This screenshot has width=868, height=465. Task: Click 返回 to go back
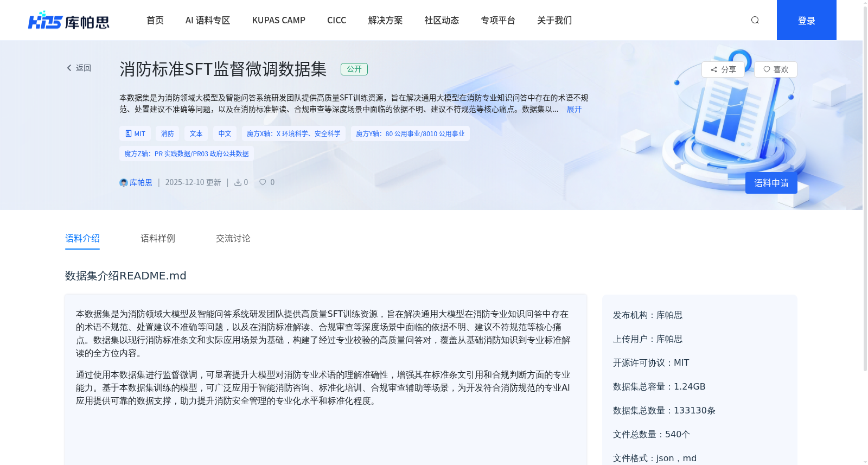pyautogui.click(x=84, y=68)
